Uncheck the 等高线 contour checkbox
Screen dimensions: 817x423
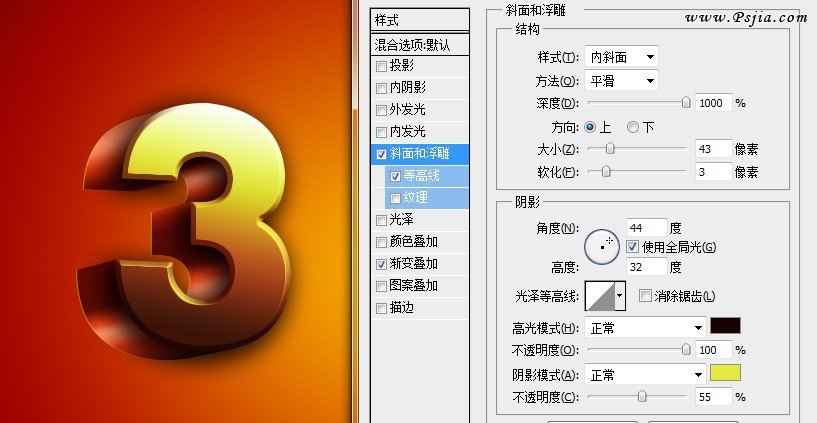tap(395, 176)
